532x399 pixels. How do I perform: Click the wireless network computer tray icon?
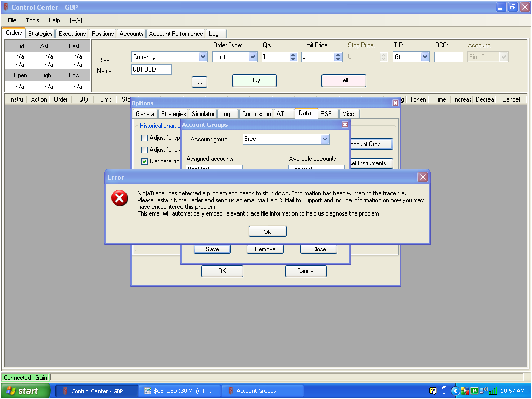(483, 391)
